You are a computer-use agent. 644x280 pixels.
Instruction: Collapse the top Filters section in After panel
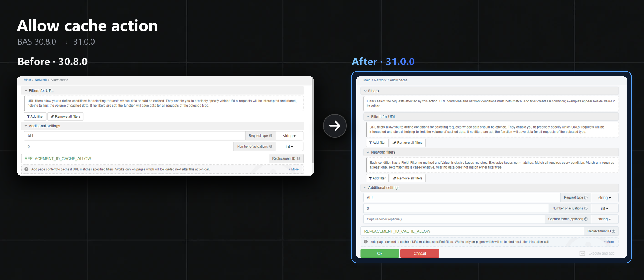[x=489, y=91]
